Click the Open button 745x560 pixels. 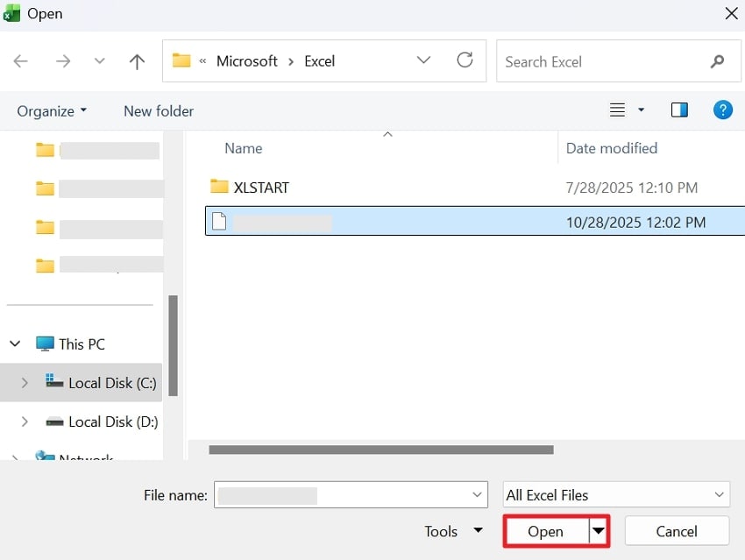545,531
